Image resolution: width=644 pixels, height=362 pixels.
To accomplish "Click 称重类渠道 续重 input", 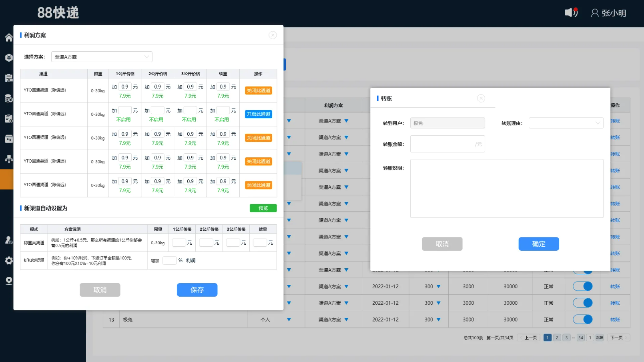I will point(260,243).
